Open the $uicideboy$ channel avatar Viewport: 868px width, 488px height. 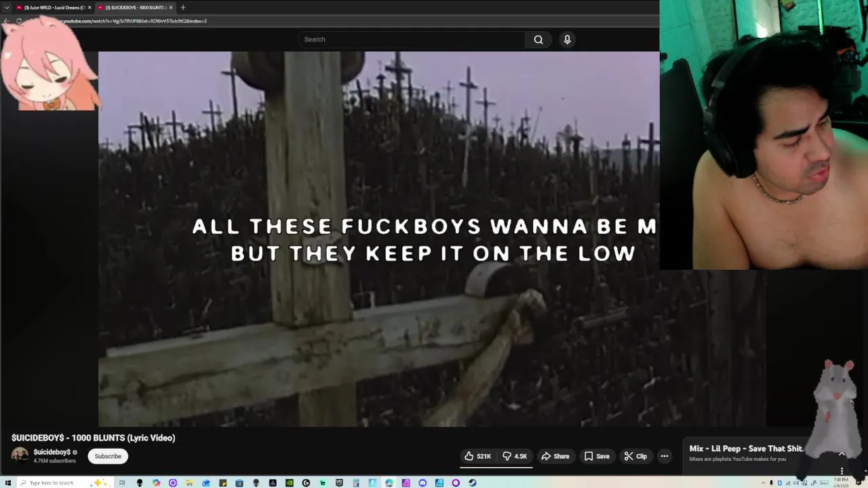pyautogui.click(x=20, y=455)
